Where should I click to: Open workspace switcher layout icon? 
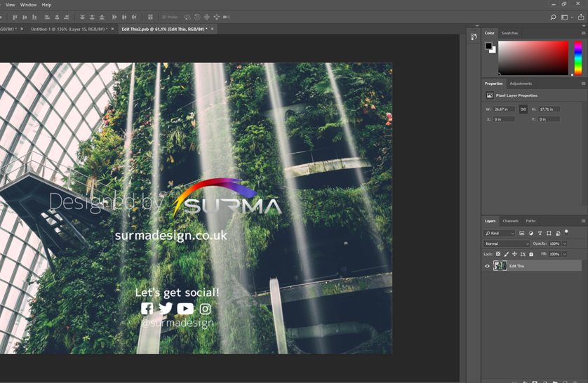[x=564, y=17]
